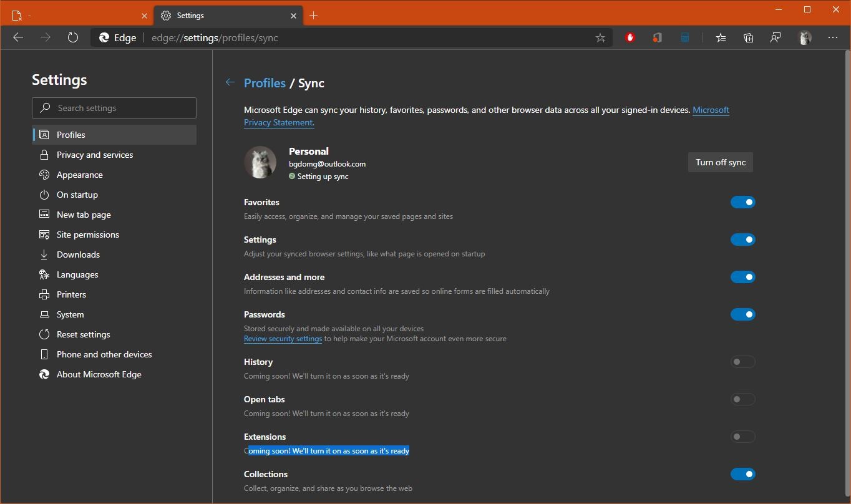Reload the page with the refresh icon

(x=73, y=37)
